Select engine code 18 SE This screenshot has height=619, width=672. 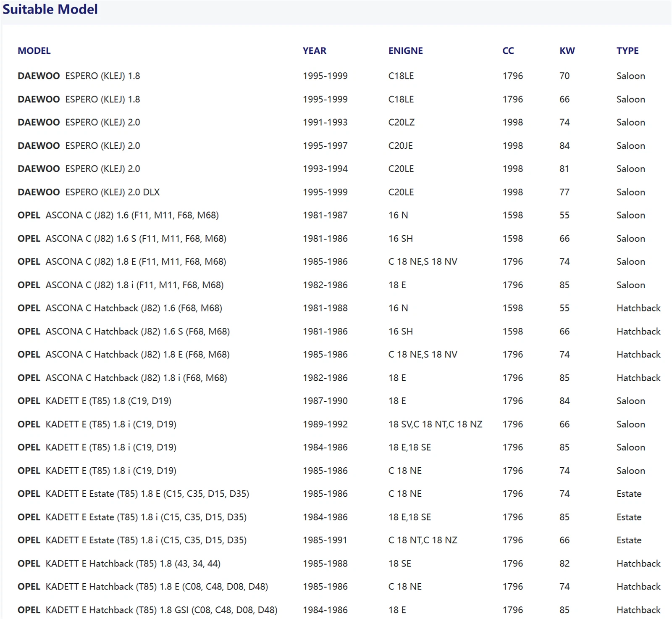click(x=400, y=564)
